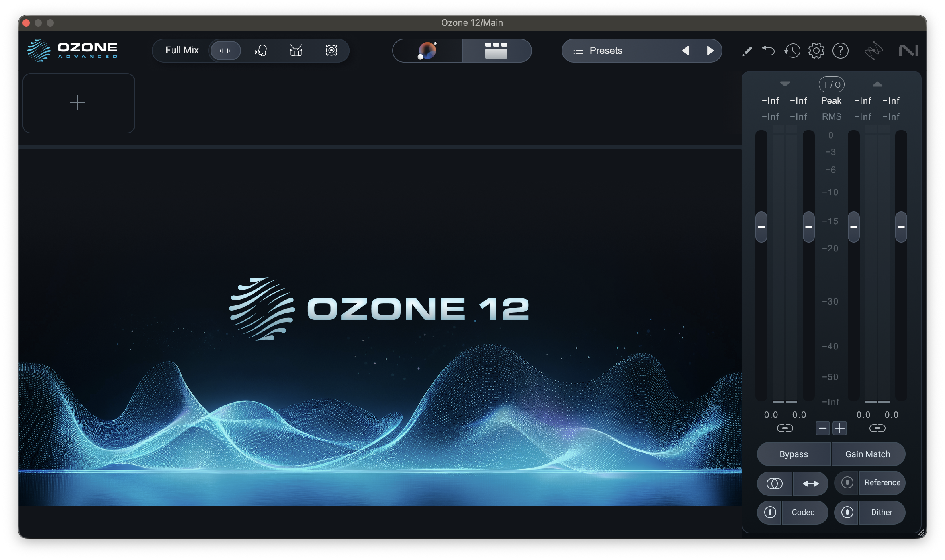Viewport: 945px width, 560px height.
Task: Open the help menu question mark icon
Action: pyautogui.click(x=841, y=50)
